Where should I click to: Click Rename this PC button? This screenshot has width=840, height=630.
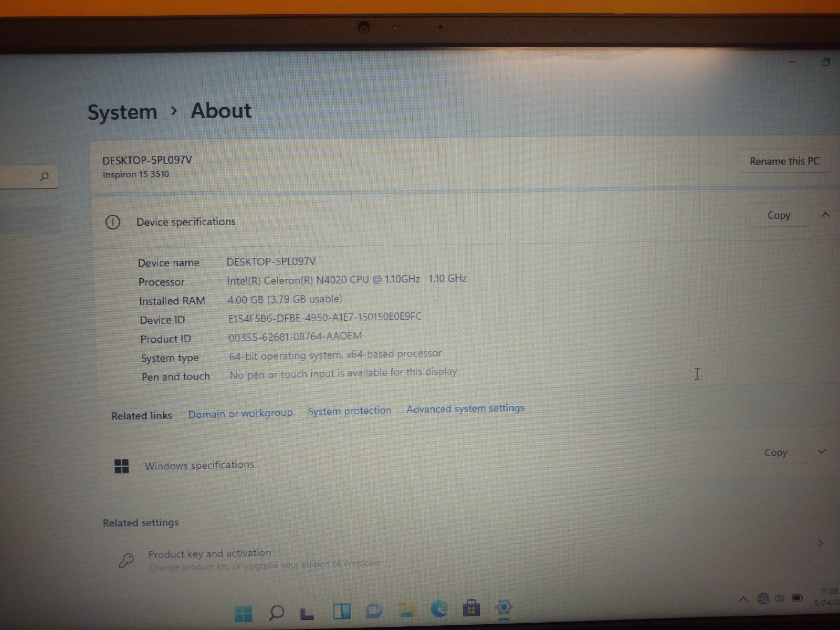[784, 161]
